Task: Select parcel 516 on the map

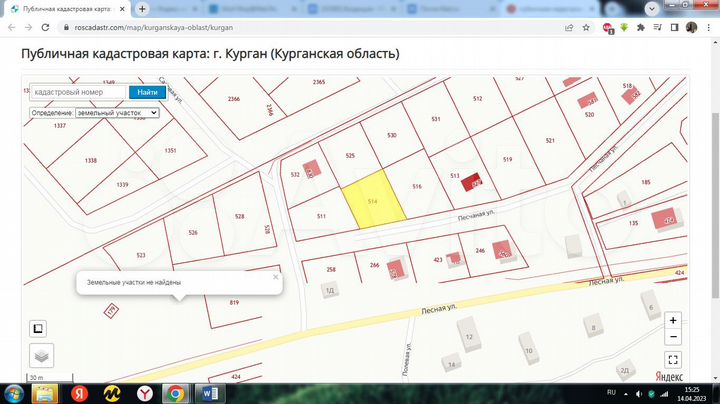Action: tap(417, 186)
